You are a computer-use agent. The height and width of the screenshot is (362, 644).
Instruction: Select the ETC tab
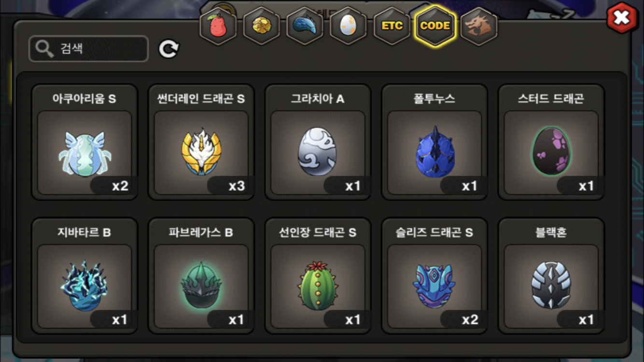[392, 26]
